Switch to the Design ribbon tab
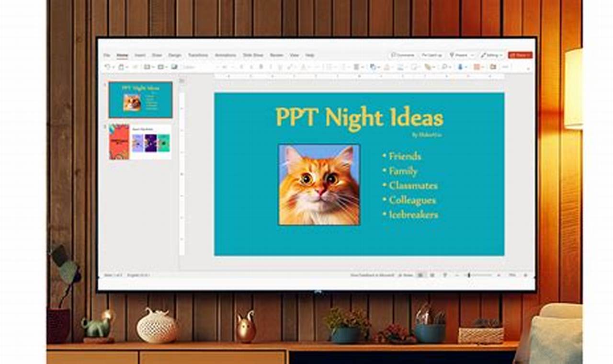This screenshot has width=613, height=364. [174, 55]
